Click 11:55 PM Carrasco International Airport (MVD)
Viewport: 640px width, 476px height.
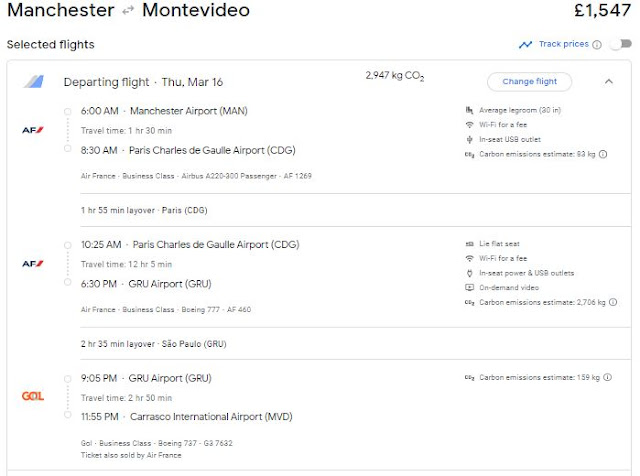pos(187,417)
